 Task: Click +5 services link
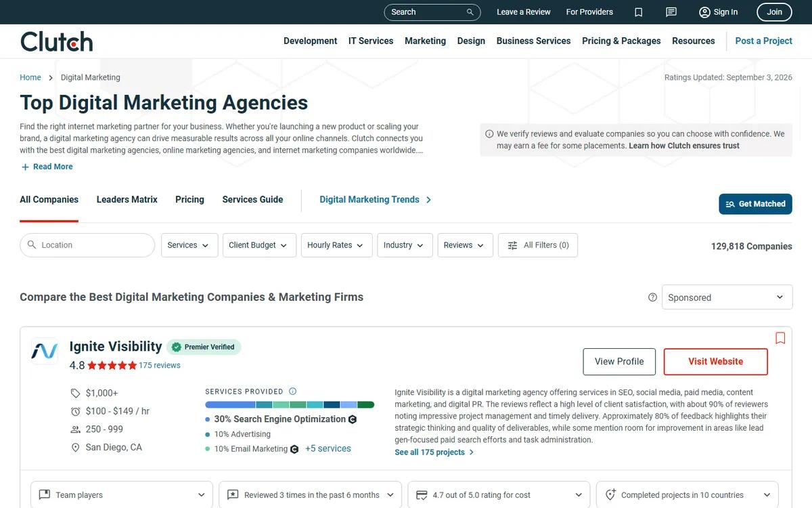pyautogui.click(x=328, y=449)
